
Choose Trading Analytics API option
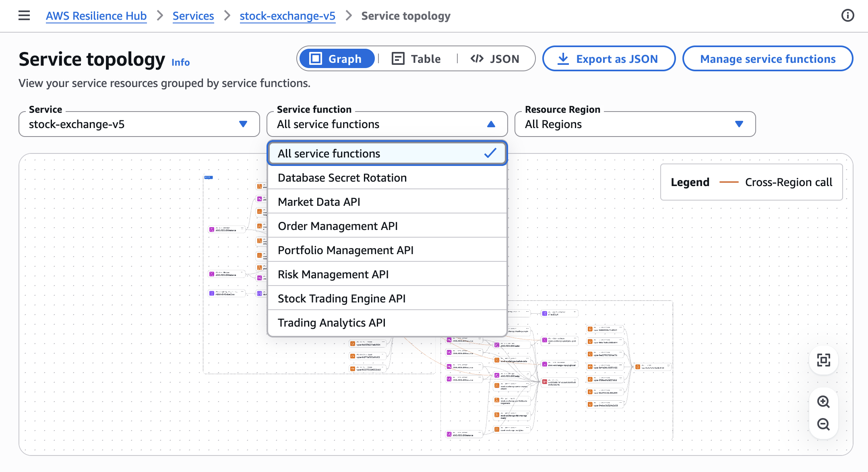[x=387, y=323]
